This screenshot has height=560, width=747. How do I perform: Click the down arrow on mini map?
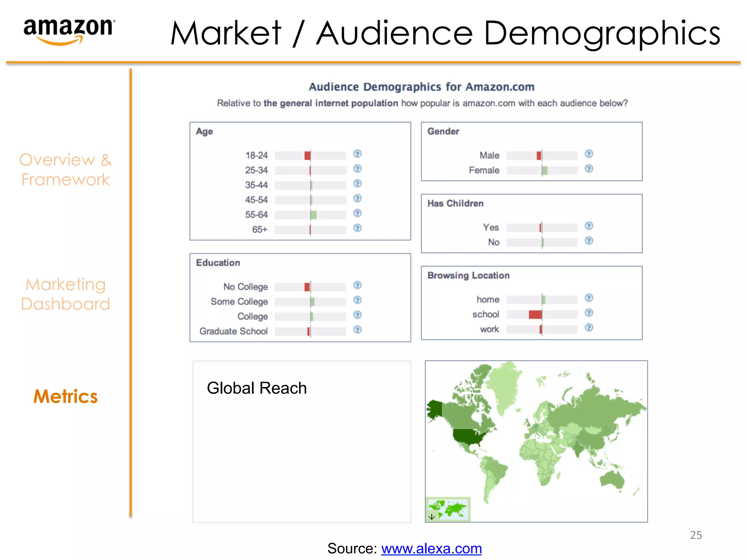pos(431,517)
